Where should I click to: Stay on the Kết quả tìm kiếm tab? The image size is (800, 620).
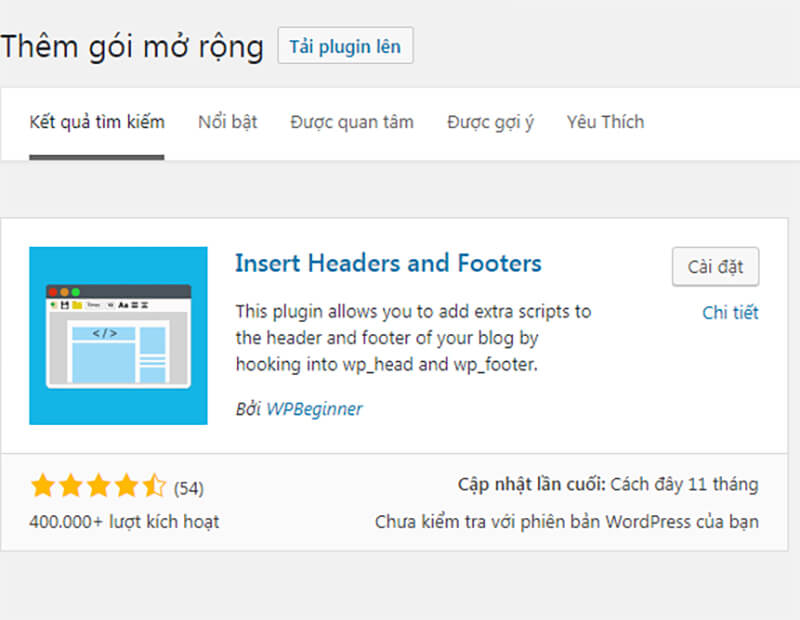pyautogui.click(x=97, y=121)
